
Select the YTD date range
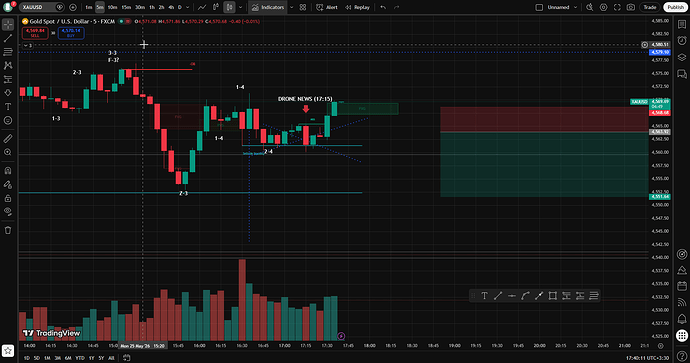80,358
